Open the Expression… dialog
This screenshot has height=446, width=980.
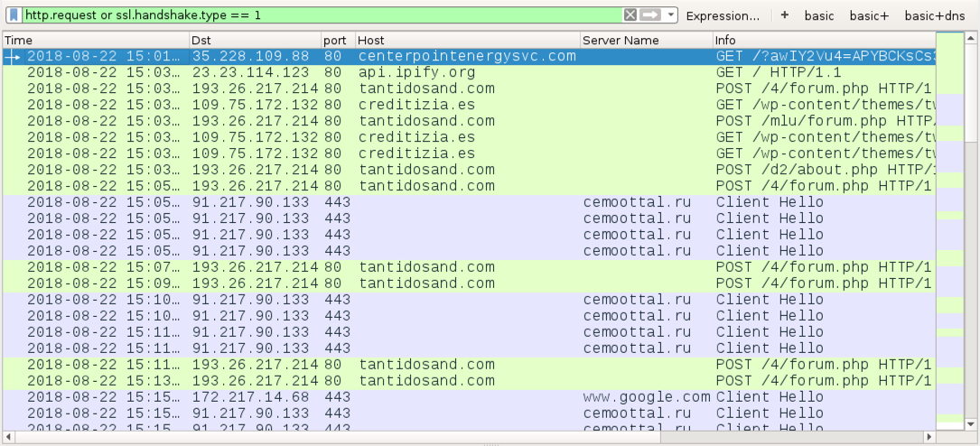click(723, 15)
